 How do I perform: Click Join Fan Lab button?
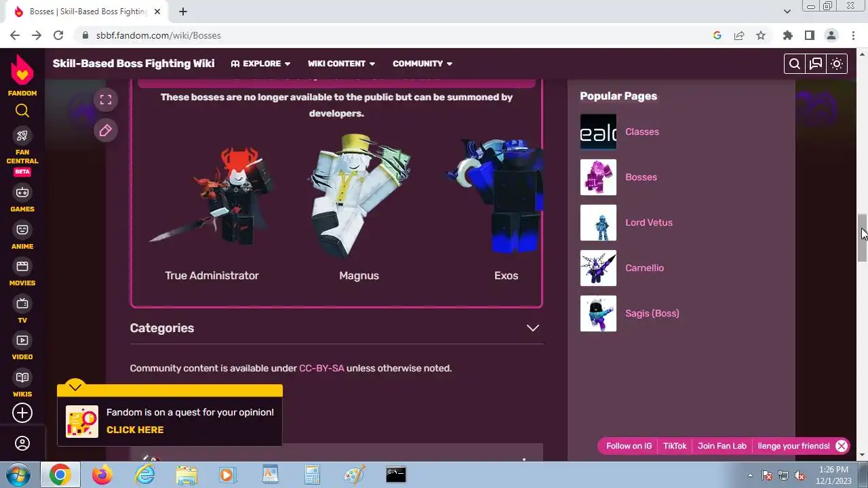722,446
